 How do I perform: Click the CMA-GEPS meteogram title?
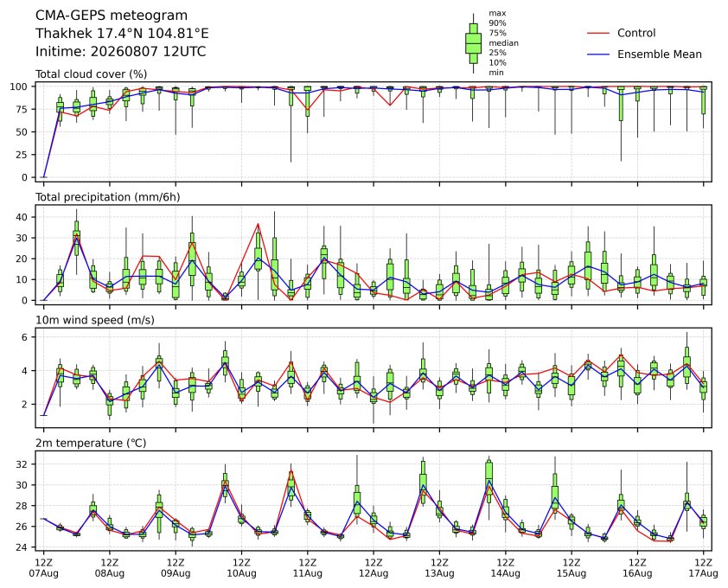pyautogui.click(x=112, y=16)
